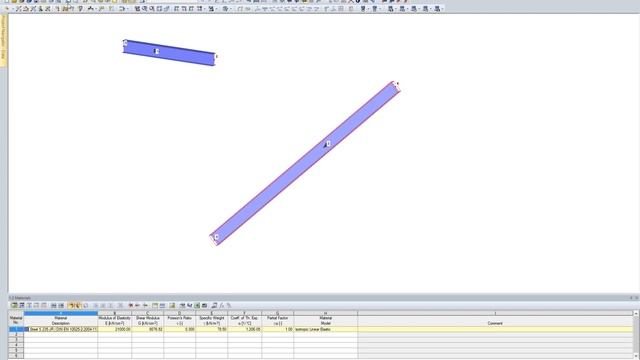Click the node at the long member's lower end
The height and width of the screenshot is (360, 640).
216,237
